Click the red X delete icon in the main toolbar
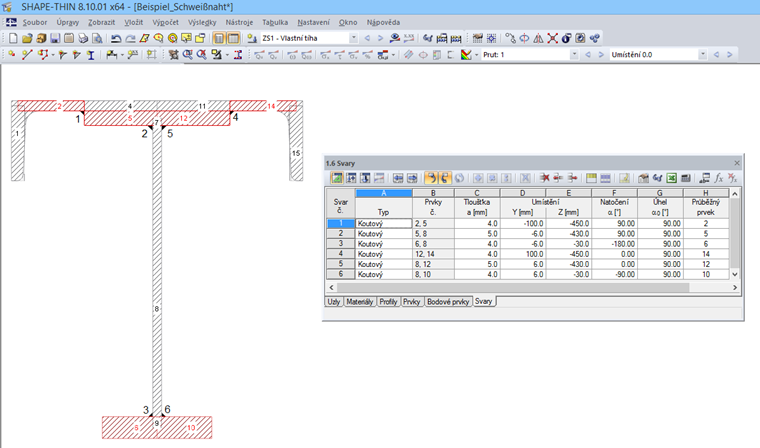760x448 pixels. [x=553, y=38]
